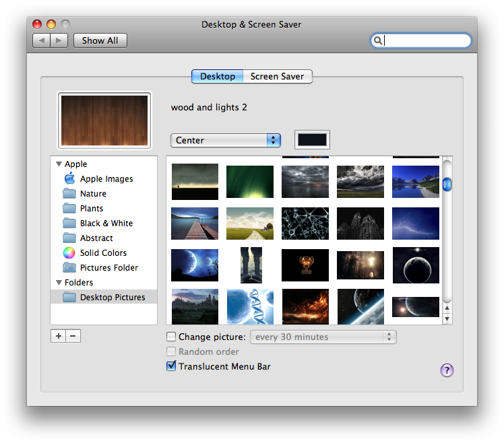Viewport: 504px width, 443px height.
Task: Select the Nature folder icon
Action: [69, 193]
